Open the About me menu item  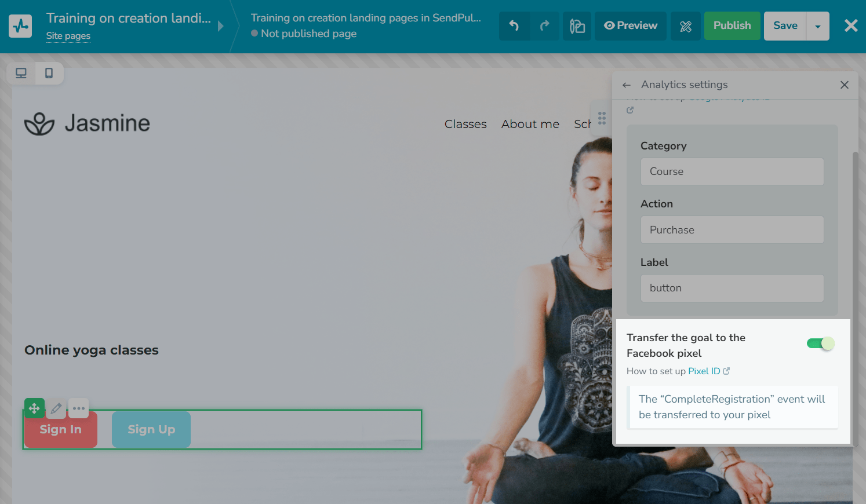530,124
